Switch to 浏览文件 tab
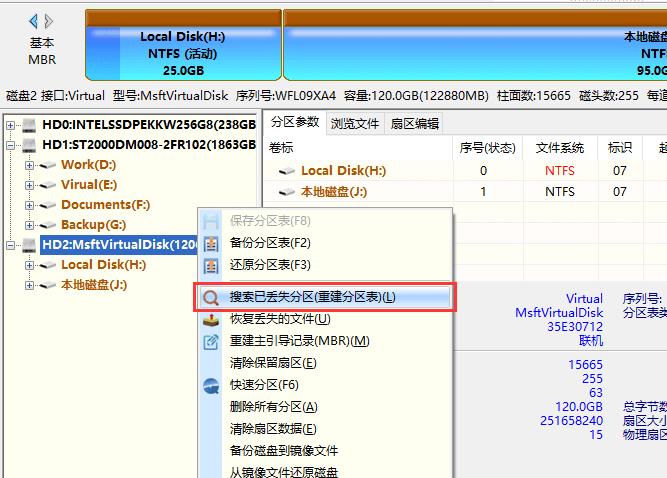 (x=355, y=124)
